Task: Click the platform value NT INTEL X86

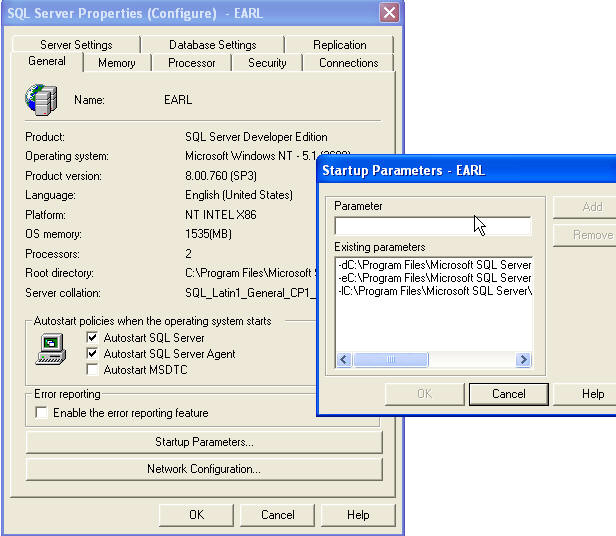Action: [220, 215]
